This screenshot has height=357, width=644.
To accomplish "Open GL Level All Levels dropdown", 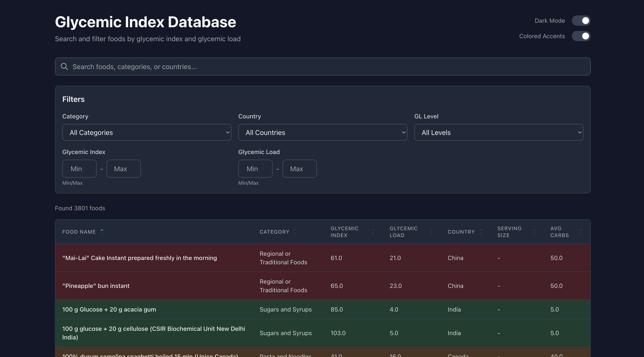I will (498, 132).
